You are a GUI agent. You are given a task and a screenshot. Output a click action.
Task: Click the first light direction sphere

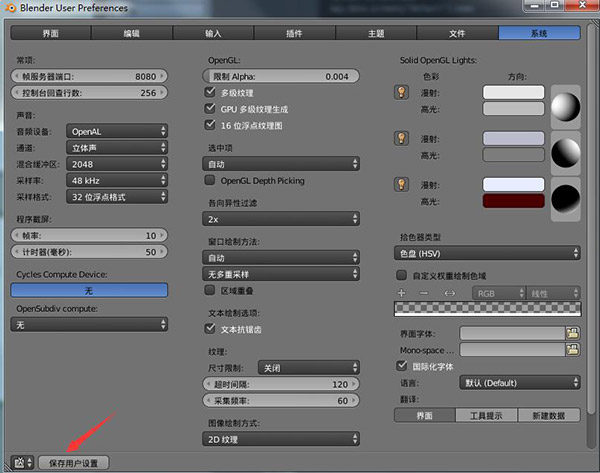(x=565, y=105)
